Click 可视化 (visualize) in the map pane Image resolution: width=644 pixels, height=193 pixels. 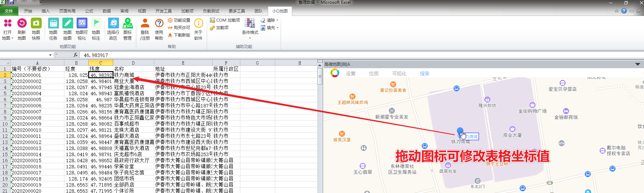tap(399, 73)
